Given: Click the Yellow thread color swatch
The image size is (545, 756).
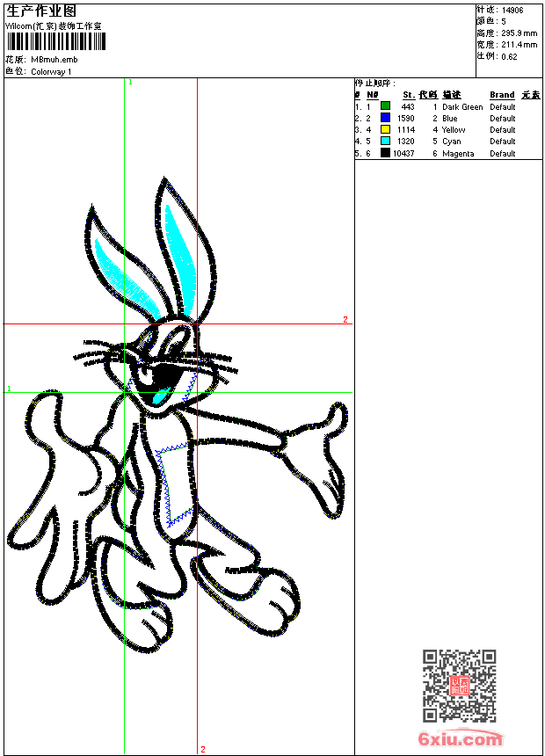Looking at the screenshot, I should pos(385,129).
